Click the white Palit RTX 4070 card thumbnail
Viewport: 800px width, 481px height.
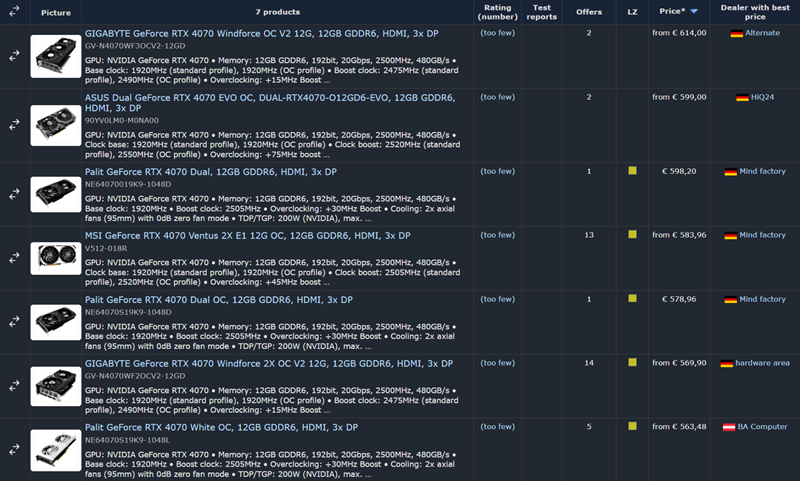pos(56,449)
